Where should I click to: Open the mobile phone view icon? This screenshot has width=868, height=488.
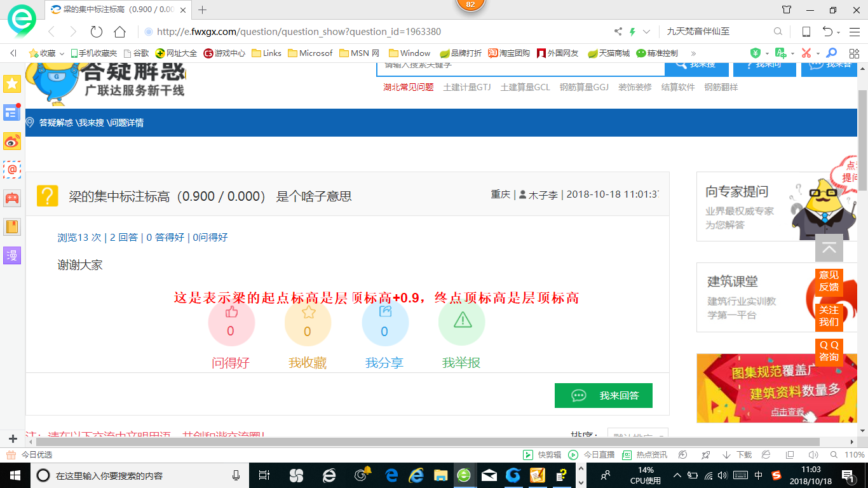click(806, 32)
